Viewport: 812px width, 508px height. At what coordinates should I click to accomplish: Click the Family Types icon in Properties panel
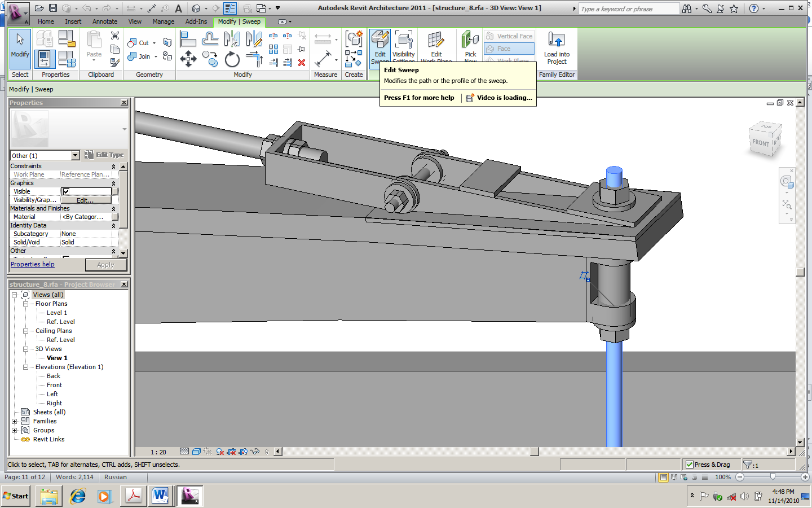pyautogui.click(x=67, y=59)
